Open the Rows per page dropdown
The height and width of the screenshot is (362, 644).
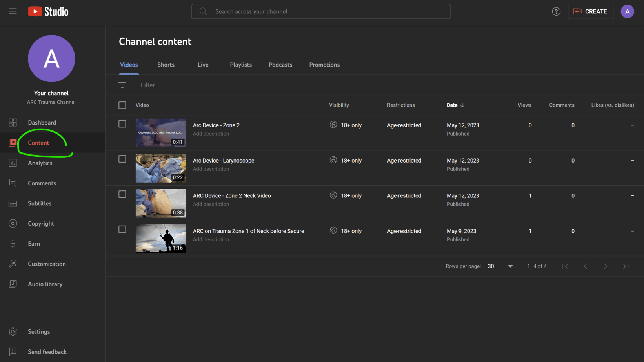point(500,266)
